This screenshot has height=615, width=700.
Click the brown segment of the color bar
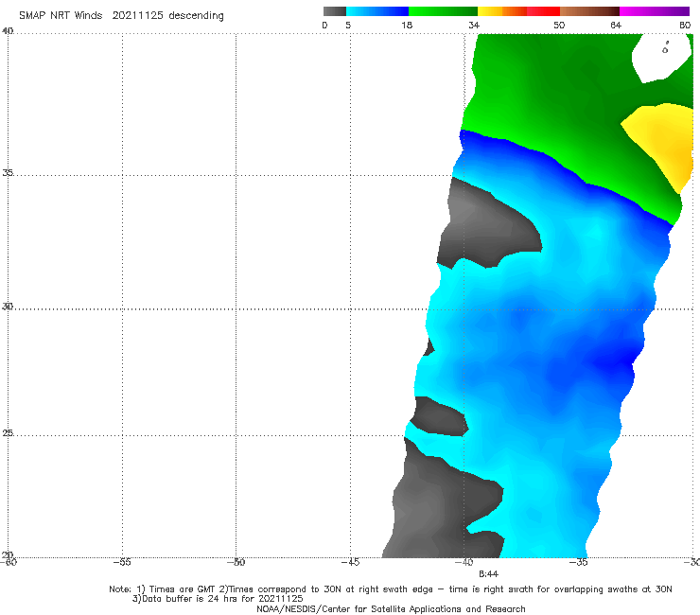tap(589, 11)
